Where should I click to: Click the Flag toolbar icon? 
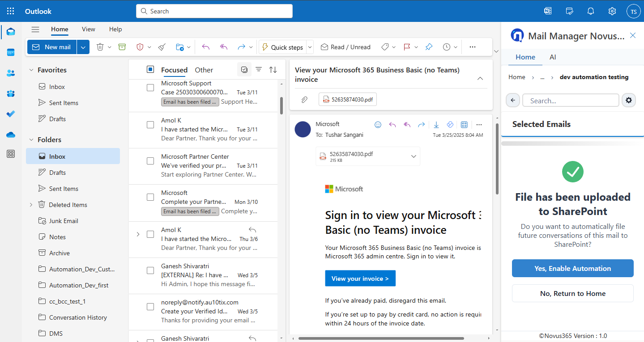coord(407,47)
